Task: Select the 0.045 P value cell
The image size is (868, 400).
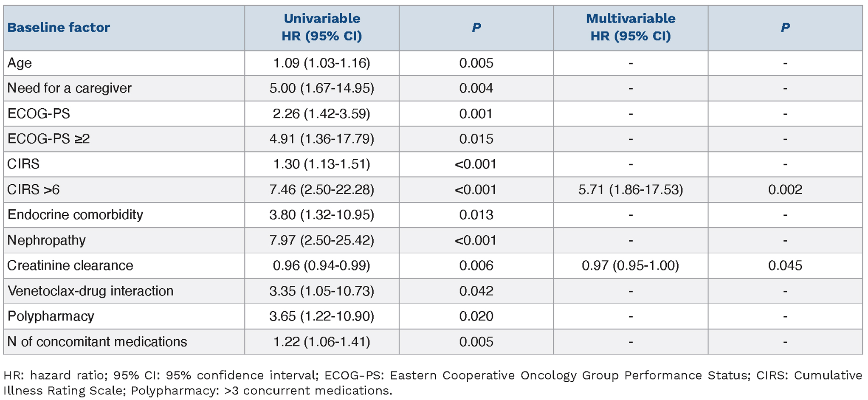Action: point(785,265)
